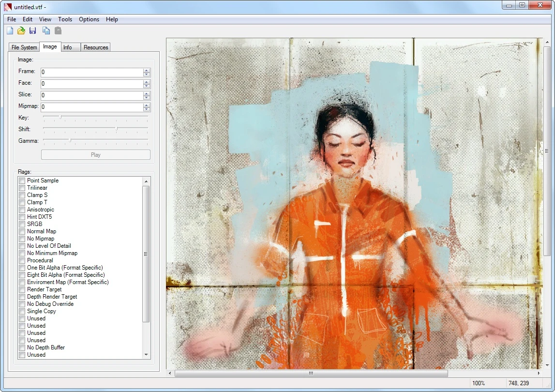The height and width of the screenshot is (392, 555).
Task: Check the Trilinear flag
Action: (22, 188)
